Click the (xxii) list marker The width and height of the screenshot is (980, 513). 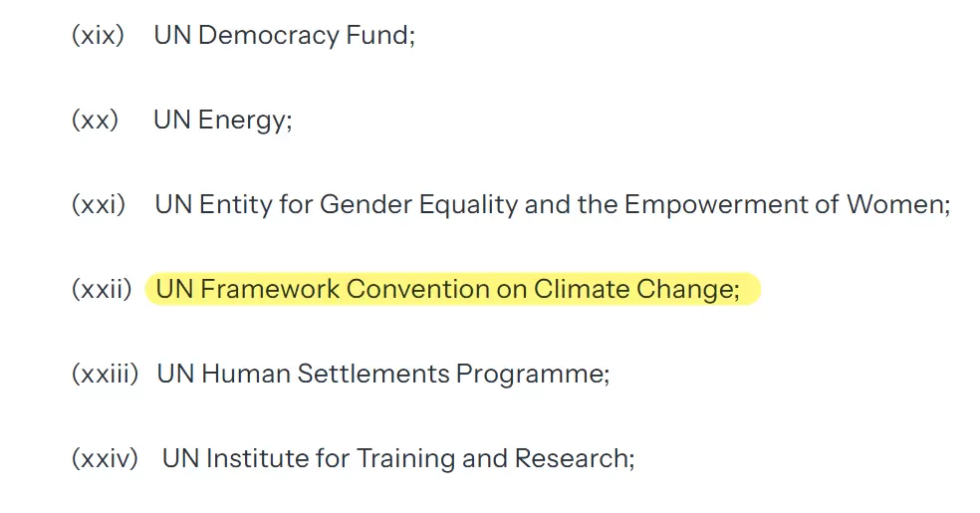click(x=102, y=290)
